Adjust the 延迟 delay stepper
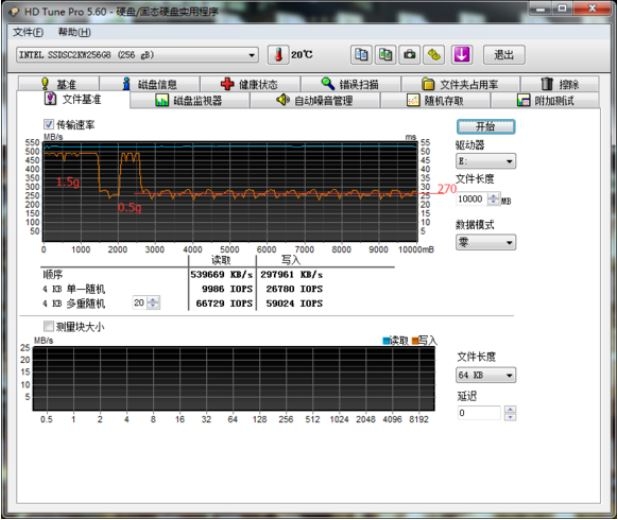Screen dimensions: 618x520 pyautogui.click(x=510, y=413)
